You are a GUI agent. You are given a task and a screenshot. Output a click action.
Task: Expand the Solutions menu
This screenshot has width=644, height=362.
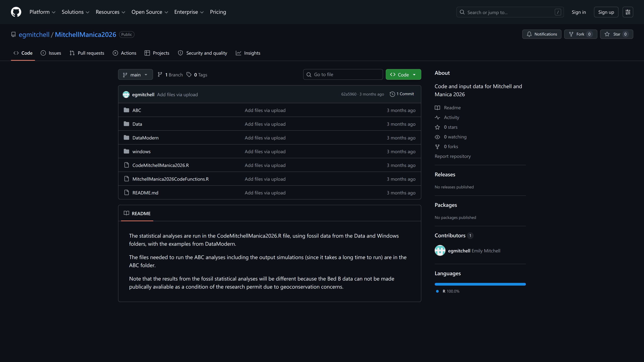coord(75,12)
